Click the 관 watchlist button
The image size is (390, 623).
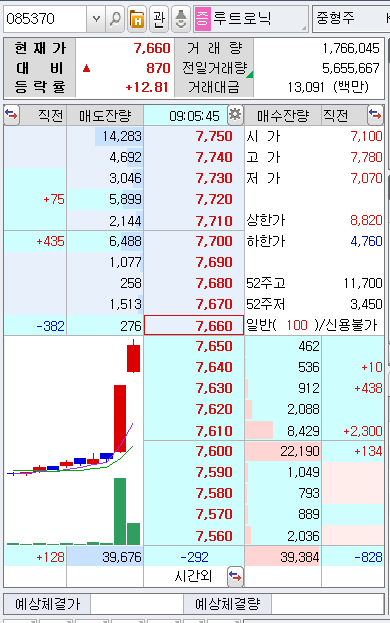pos(158,19)
